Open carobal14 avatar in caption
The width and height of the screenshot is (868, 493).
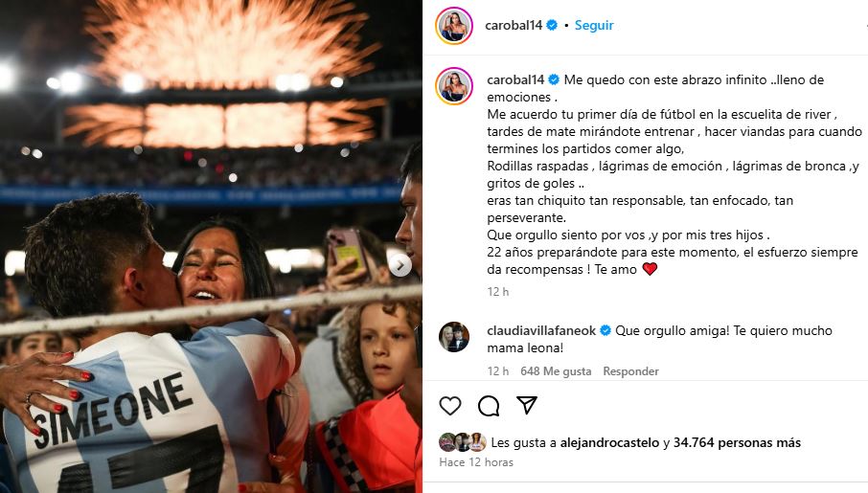pyautogui.click(x=454, y=86)
